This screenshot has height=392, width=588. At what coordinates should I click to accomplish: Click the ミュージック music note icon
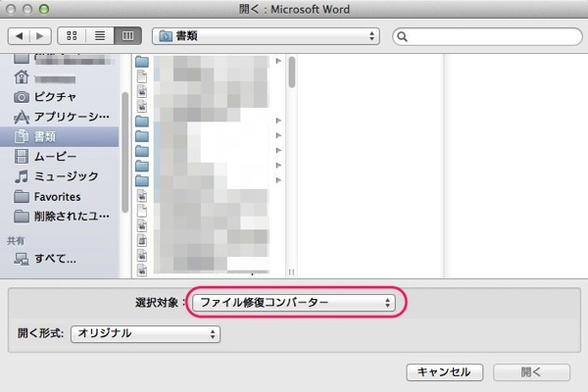click(x=22, y=176)
